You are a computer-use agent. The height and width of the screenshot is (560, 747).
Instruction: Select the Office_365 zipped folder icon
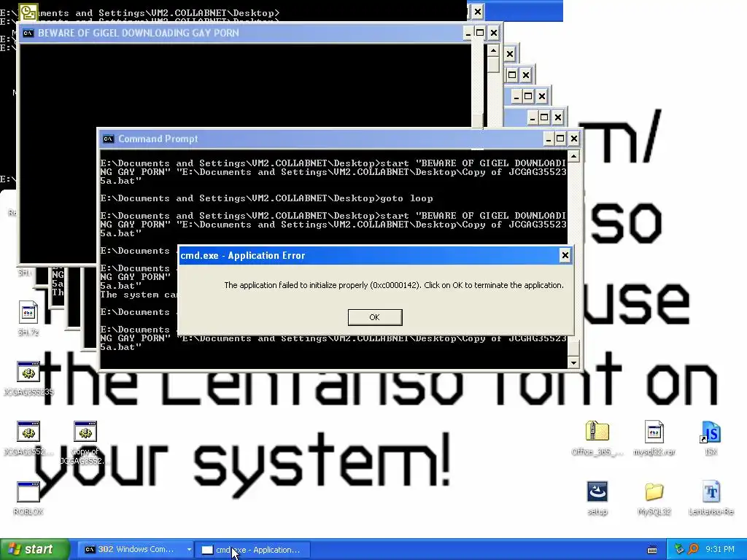(597, 438)
